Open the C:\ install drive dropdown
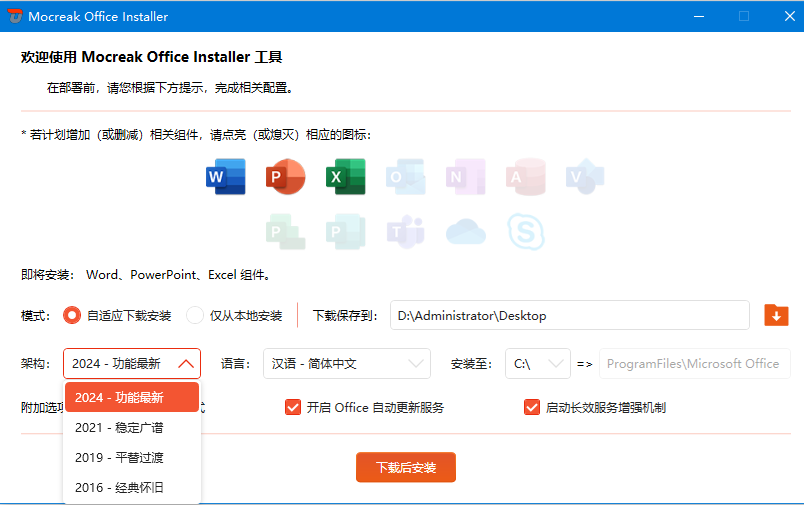The height and width of the screenshot is (505, 804). [x=537, y=363]
